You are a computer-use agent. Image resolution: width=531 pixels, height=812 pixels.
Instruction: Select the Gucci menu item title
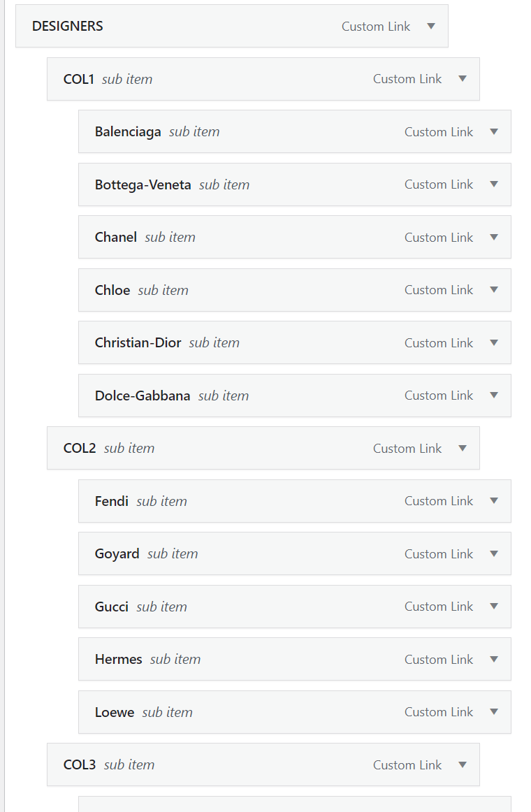coord(112,607)
